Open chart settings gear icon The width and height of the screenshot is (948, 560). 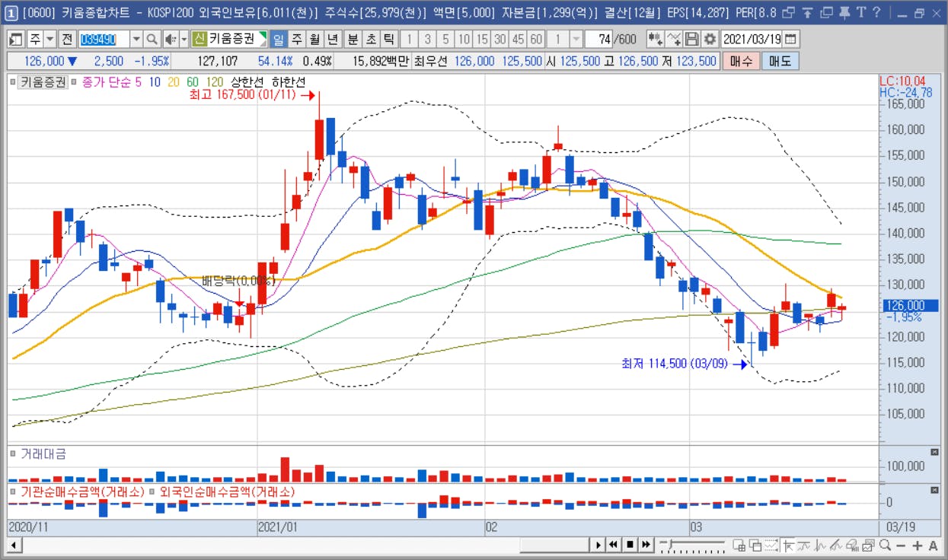point(710,39)
